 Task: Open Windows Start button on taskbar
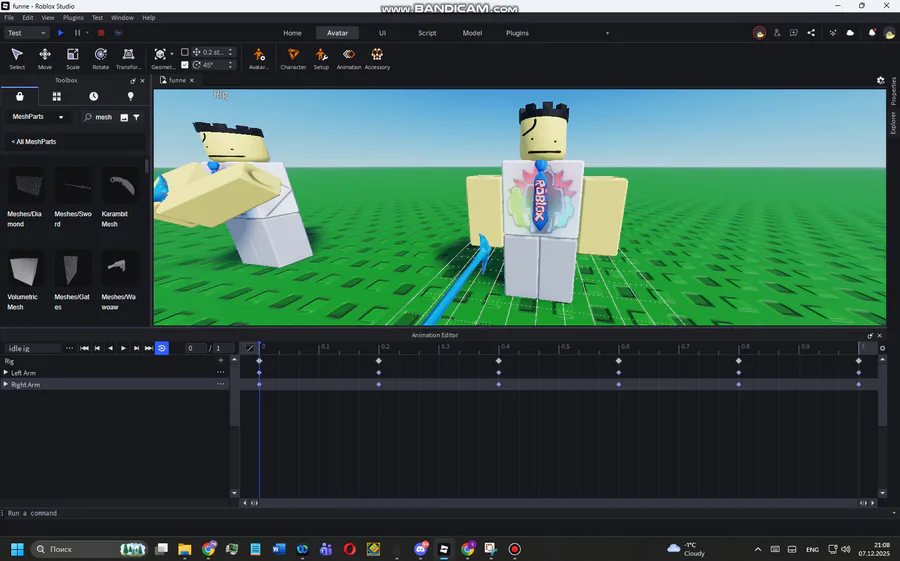coord(17,550)
